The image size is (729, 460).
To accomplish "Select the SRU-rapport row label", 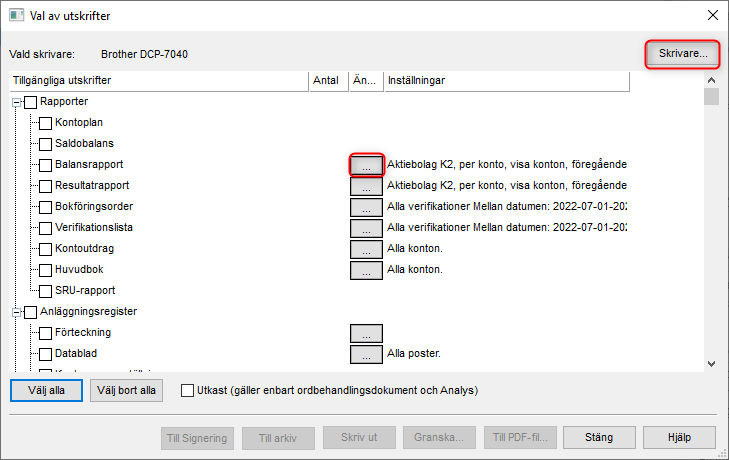I will [x=85, y=291].
